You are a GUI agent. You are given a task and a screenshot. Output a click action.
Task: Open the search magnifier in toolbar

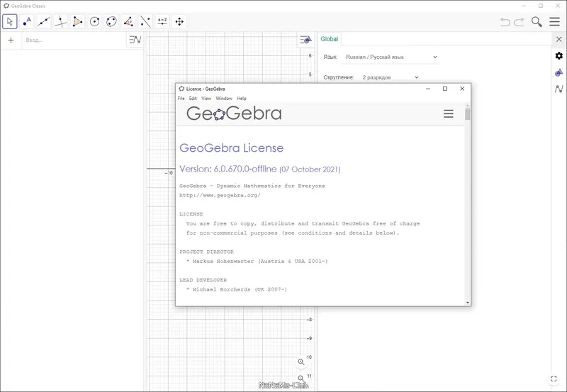[x=537, y=22]
